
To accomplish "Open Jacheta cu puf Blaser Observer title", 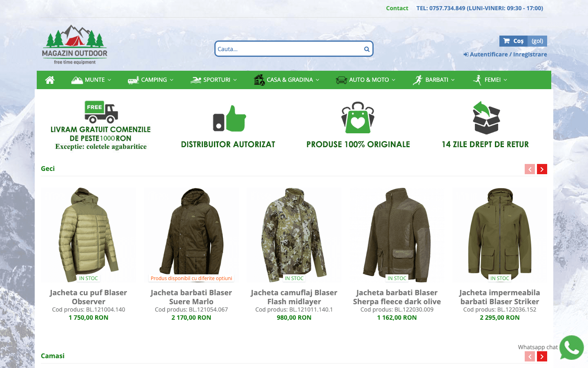I will tap(89, 297).
